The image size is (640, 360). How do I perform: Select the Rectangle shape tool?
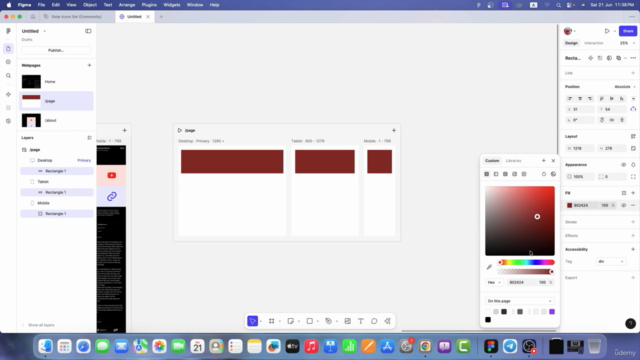pyautogui.click(x=310, y=321)
